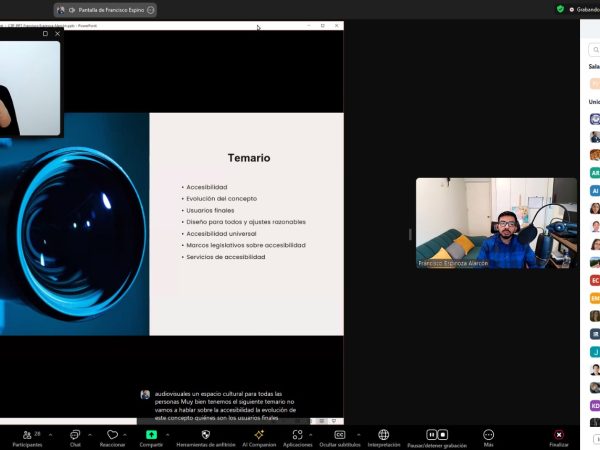Expand the subtítulos options arrow
This screenshot has width=600, height=450.
(x=359, y=435)
